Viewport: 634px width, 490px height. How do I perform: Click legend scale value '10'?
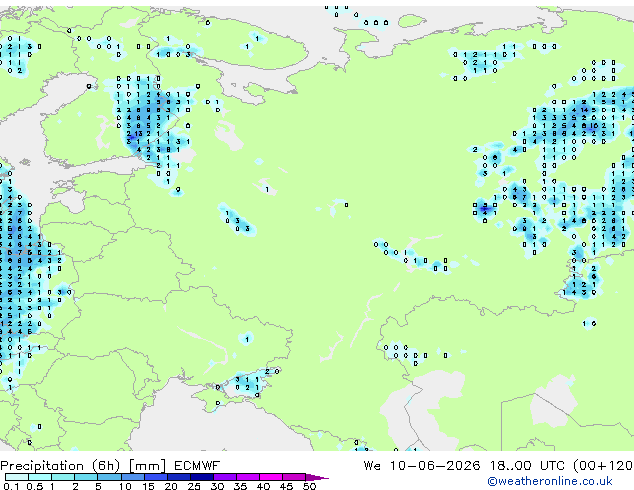tap(125, 486)
